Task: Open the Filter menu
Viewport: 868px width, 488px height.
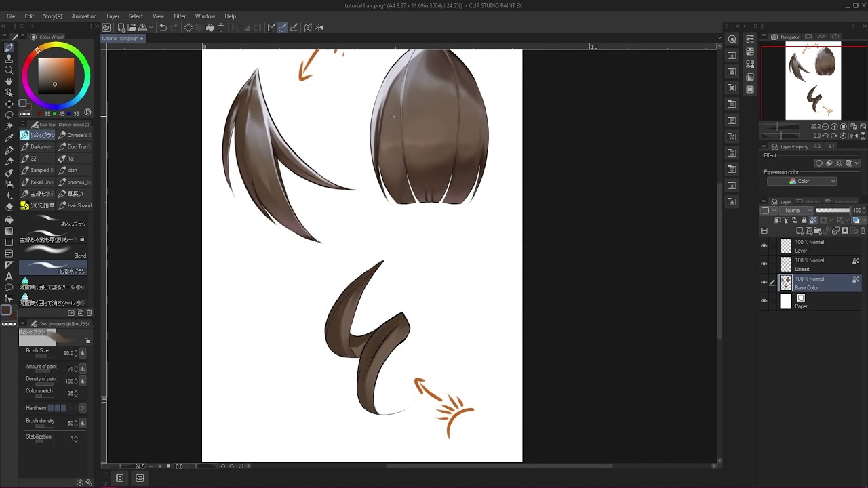Action: click(x=180, y=16)
